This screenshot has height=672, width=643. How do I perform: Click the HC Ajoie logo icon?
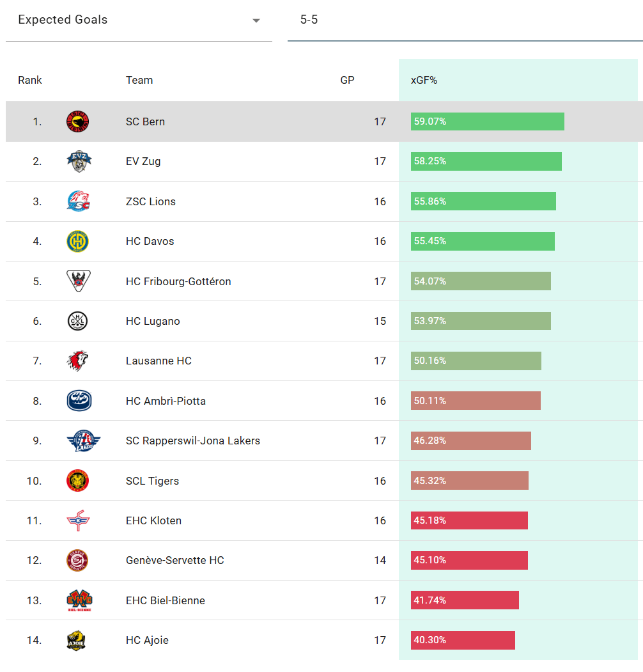pyautogui.click(x=77, y=640)
